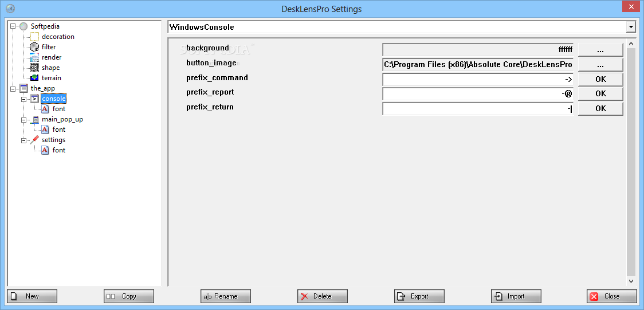Click the Rename button
The width and height of the screenshot is (644, 310).
[x=226, y=296]
